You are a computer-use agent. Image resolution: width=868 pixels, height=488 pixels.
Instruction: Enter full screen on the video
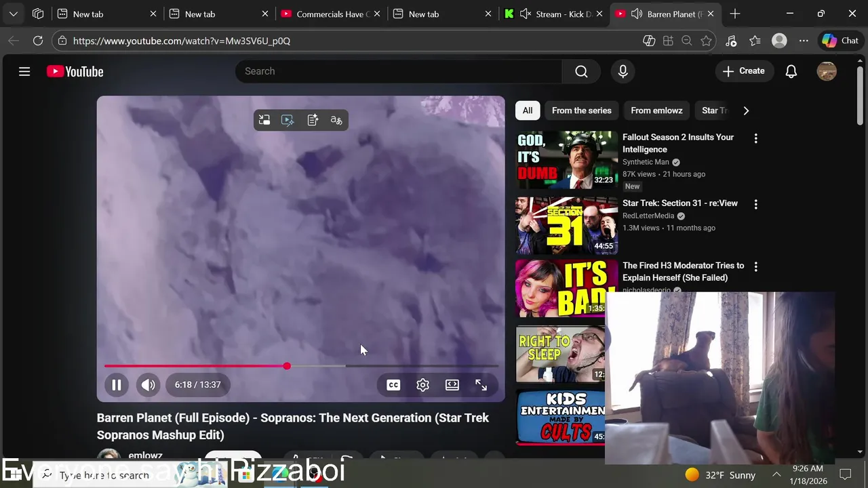point(481,385)
